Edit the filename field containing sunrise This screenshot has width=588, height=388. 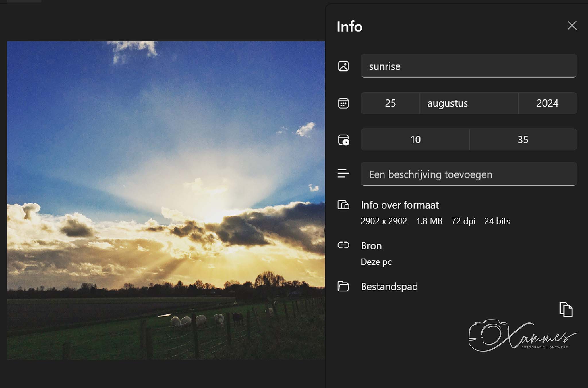coord(468,66)
